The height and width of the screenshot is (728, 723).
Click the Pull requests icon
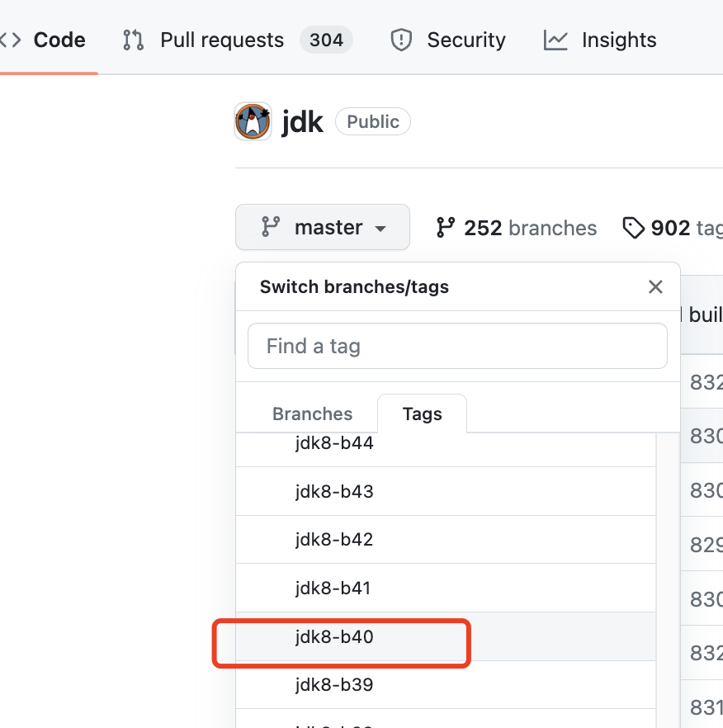pyautogui.click(x=133, y=40)
